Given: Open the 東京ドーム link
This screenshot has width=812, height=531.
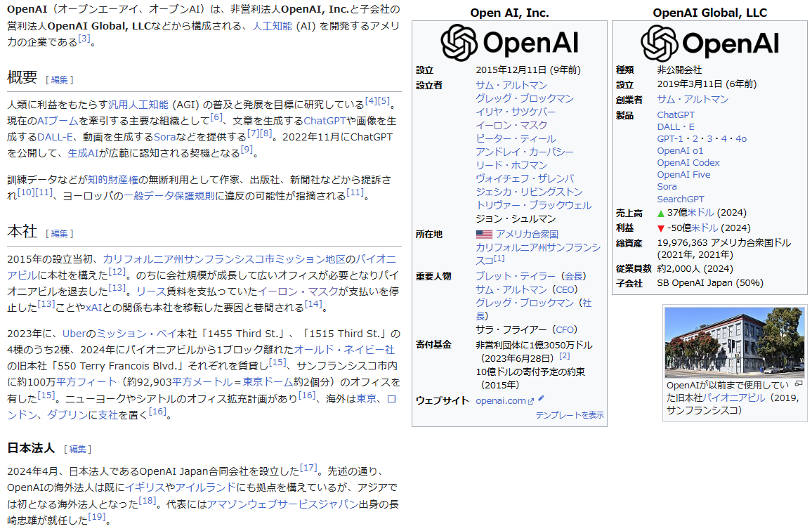Looking at the screenshot, I should click(268, 382).
